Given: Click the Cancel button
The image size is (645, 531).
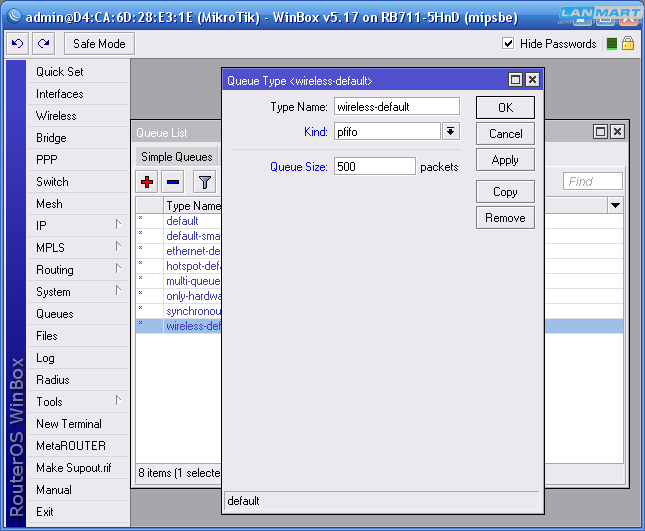Looking at the screenshot, I should (505, 134).
